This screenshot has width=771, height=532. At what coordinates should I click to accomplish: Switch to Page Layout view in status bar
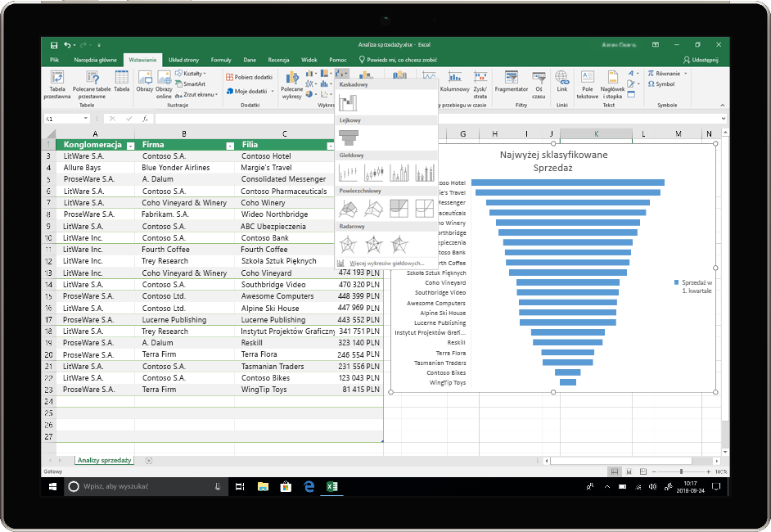click(x=629, y=472)
